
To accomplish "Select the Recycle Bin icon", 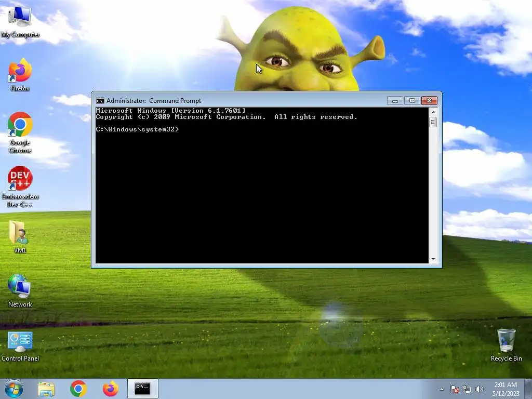I will 506,345.
